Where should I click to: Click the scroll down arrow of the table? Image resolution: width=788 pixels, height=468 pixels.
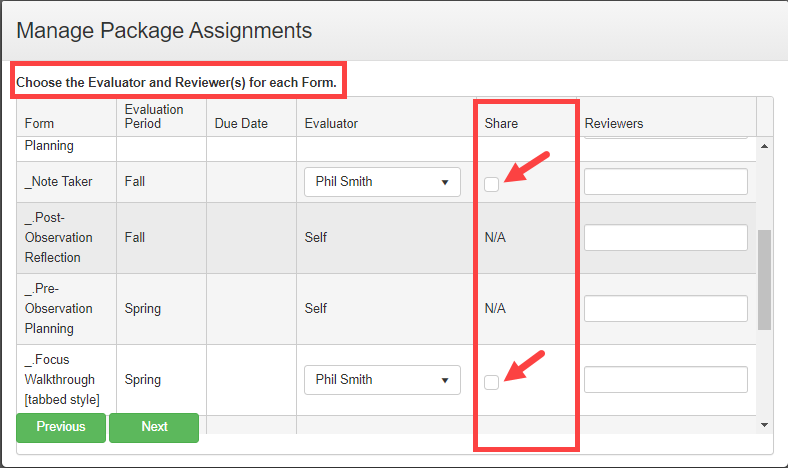[764, 425]
